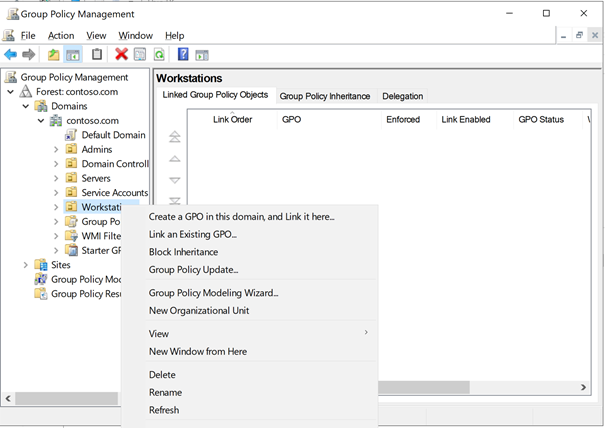Open the Help menu
Viewport: 605px width, 428px height.
(x=174, y=36)
